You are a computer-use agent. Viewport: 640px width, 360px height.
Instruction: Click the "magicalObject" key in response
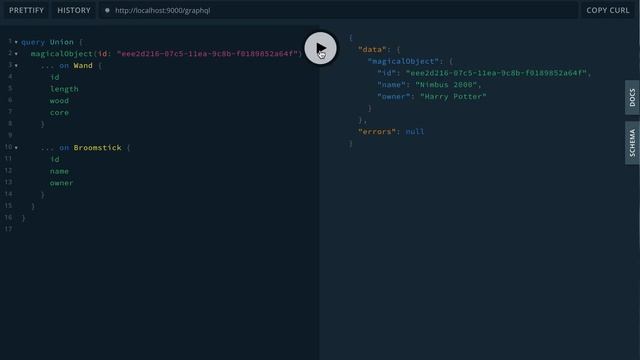click(x=403, y=61)
